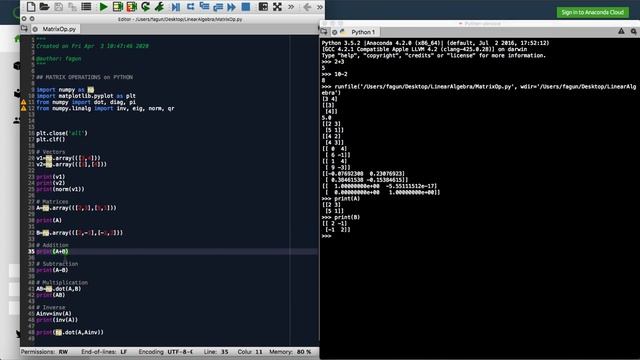Click the 'print(A-B)' line
Viewport: 640px width, 360px height.
(x=52, y=270)
